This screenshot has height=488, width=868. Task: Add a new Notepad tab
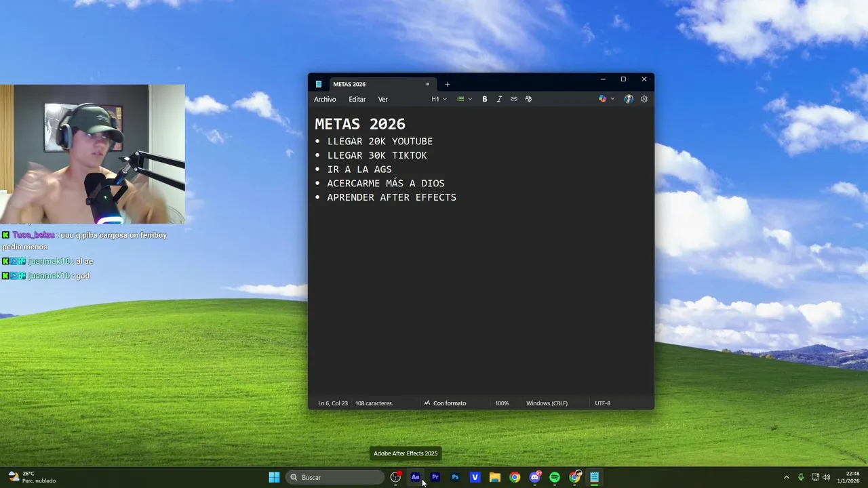click(447, 84)
